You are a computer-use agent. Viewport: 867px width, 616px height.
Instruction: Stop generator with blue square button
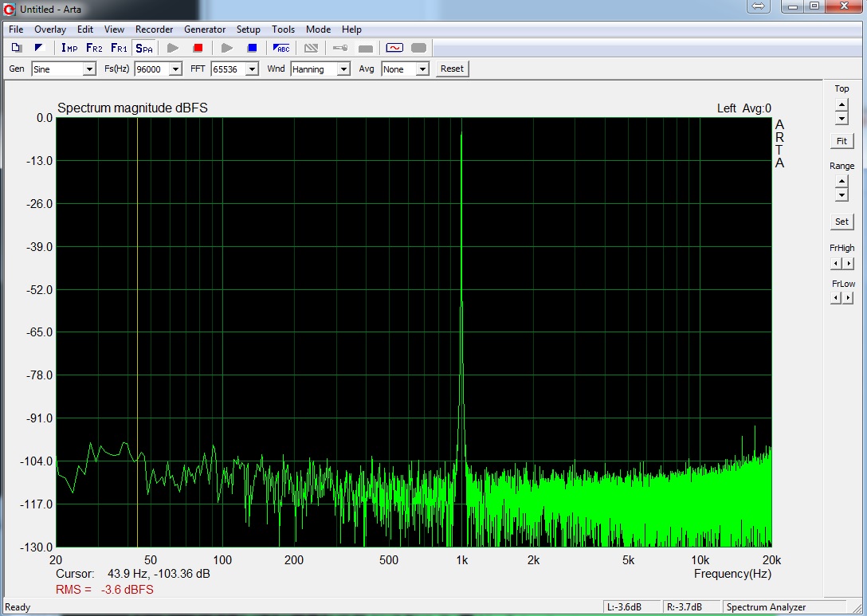coord(252,48)
